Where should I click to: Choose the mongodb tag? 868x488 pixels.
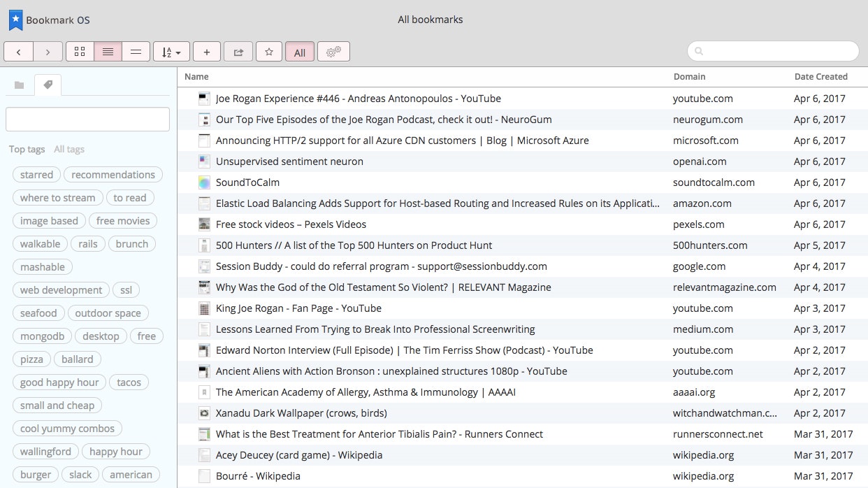click(42, 336)
